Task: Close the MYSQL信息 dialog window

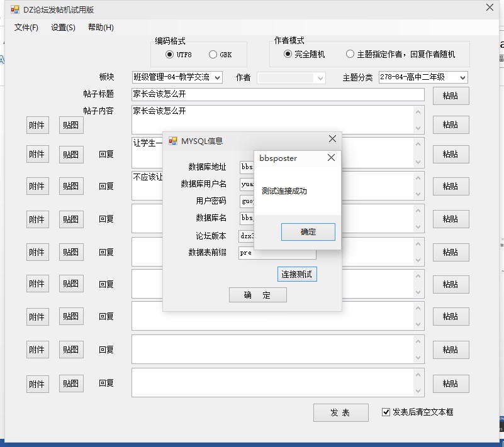Action: 332,140
